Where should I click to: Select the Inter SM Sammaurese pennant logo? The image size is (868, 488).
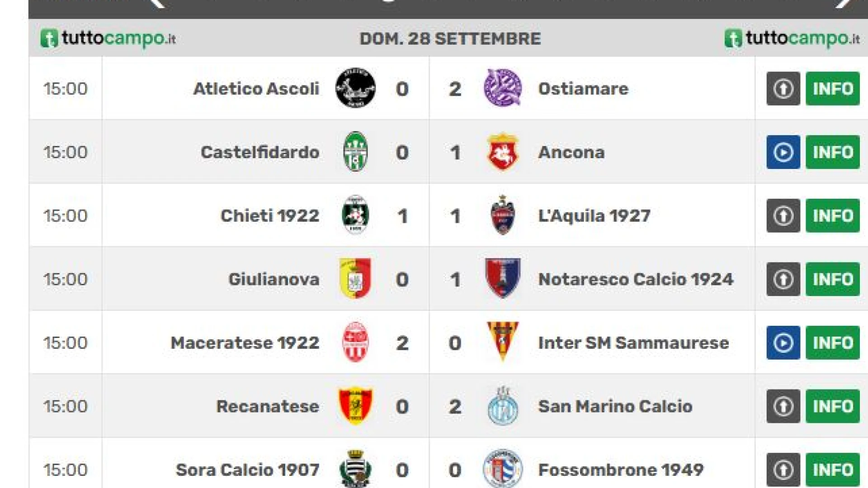(502, 342)
